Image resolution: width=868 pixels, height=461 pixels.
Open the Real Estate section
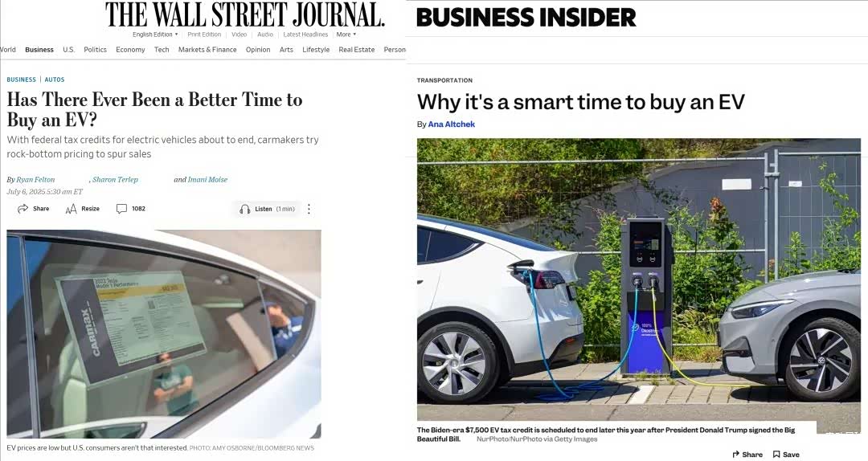[x=357, y=49]
